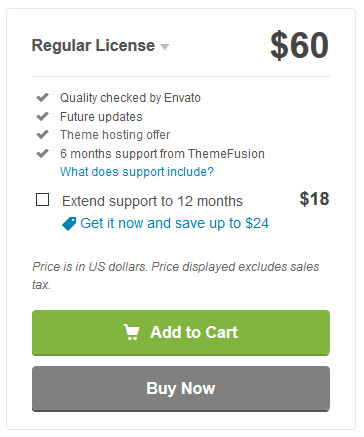This screenshot has height=437, width=364.
Task: Click the shopping cart icon on Add to Cart
Action: coord(131,332)
